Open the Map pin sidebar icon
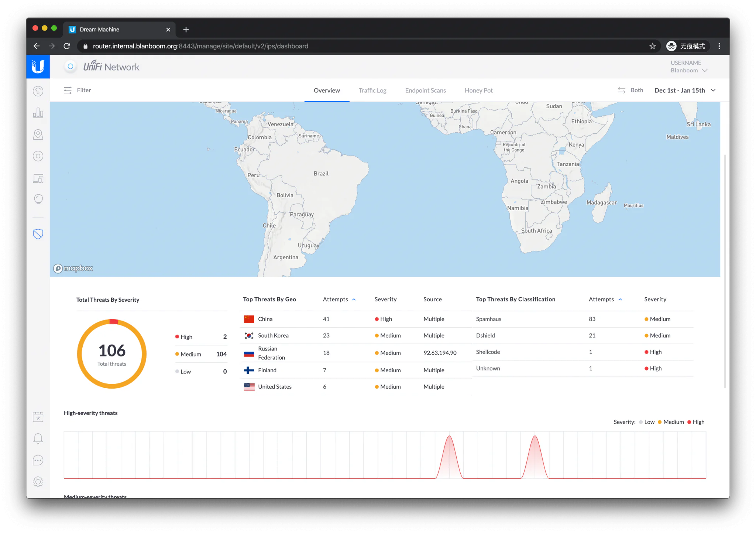 pyautogui.click(x=38, y=134)
